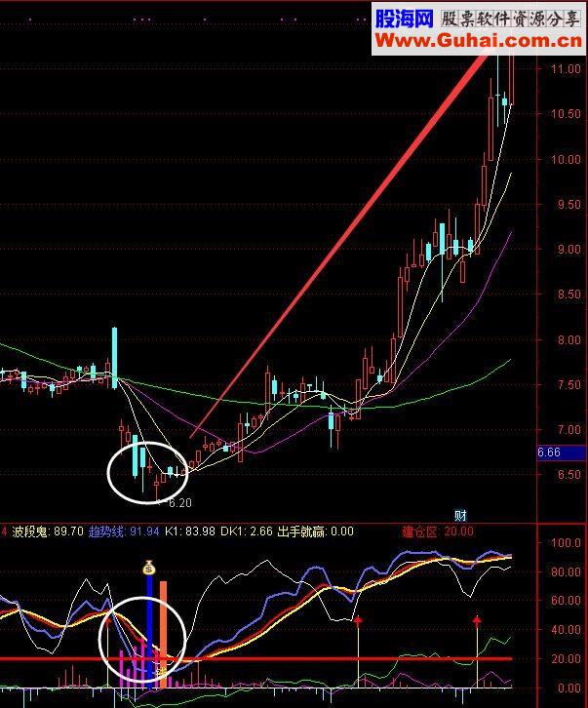Click the 波段鬼: 89.70 indicator label
This screenshot has height=708, width=588.
48,531
